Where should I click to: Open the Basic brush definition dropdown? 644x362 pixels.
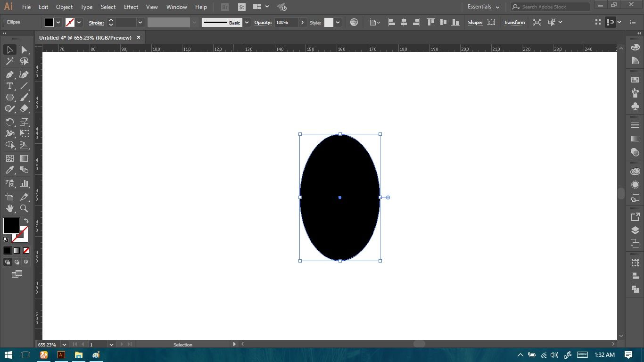tap(247, 23)
